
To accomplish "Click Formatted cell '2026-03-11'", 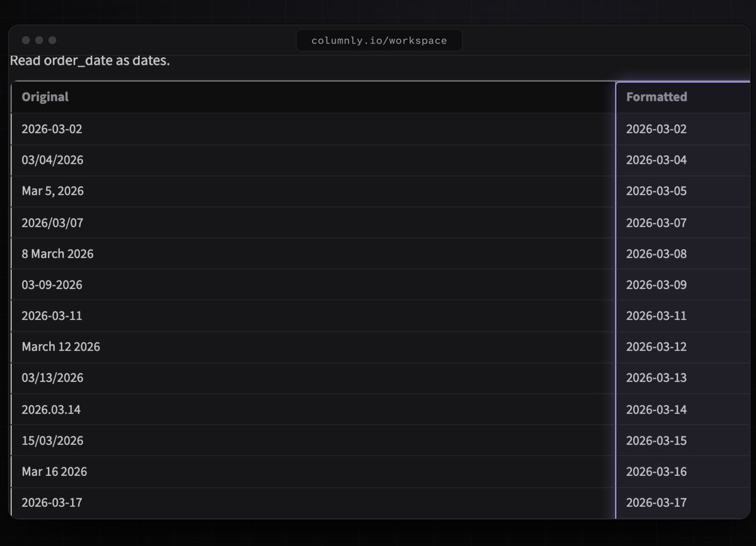I will (683, 316).
